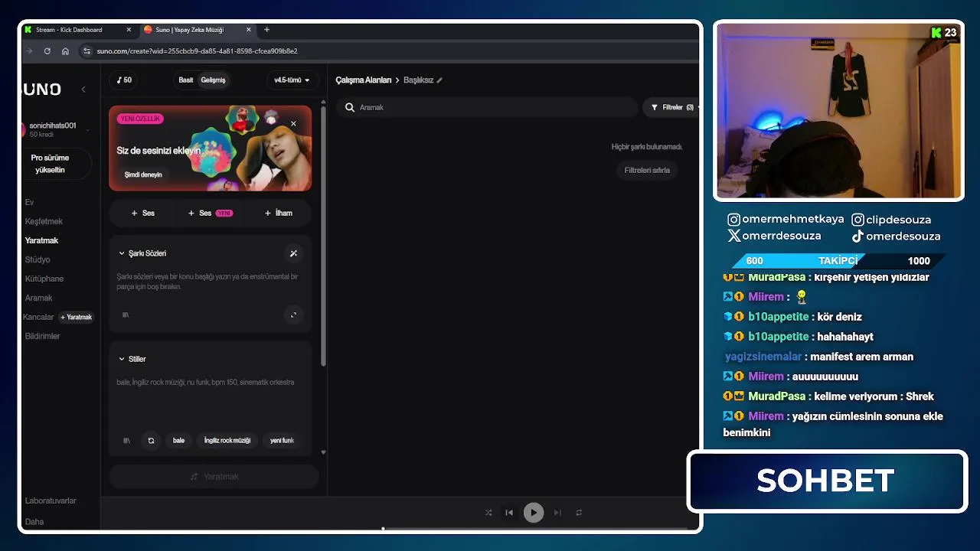The width and height of the screenshot is (980, 551).
Task: Add the 'bale' style chip
Action: point(178,440)
